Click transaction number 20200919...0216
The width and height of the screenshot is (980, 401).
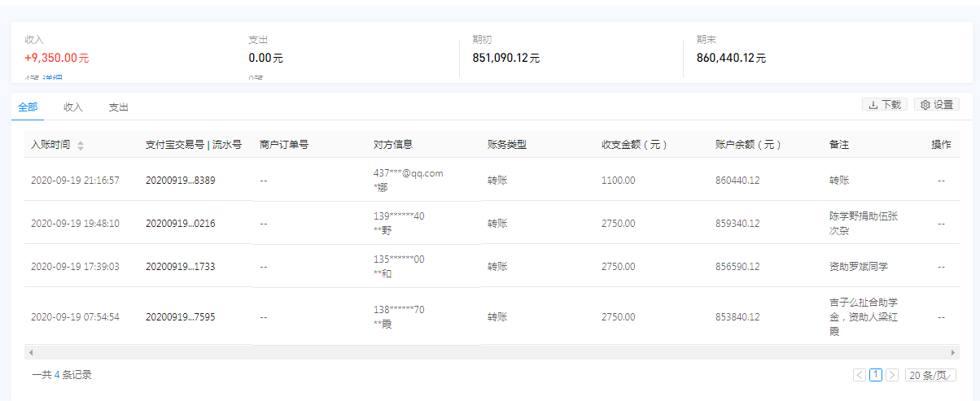pyautogui.click(x=180, y=223)
